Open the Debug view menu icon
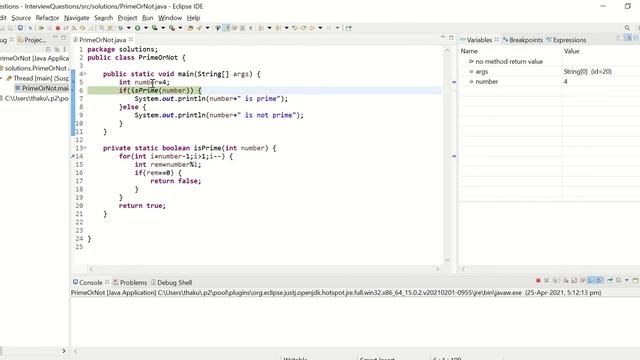 (x=64, y=49)
